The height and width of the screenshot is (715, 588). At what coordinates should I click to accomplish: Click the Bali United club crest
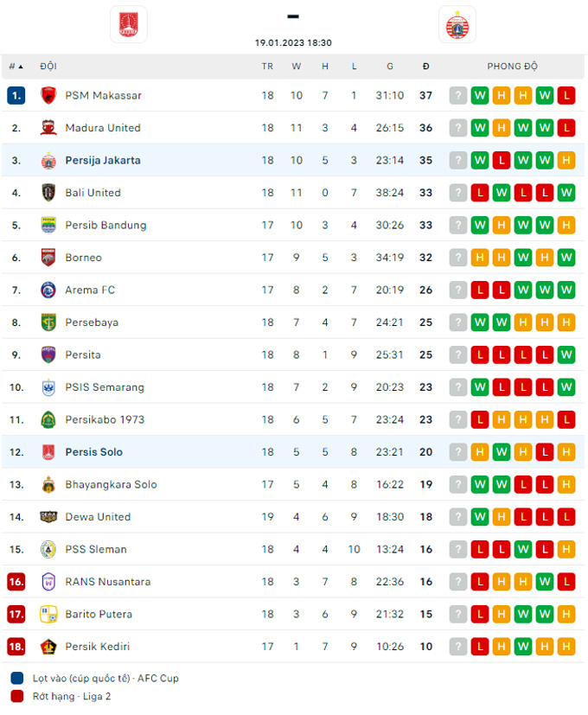48,193
